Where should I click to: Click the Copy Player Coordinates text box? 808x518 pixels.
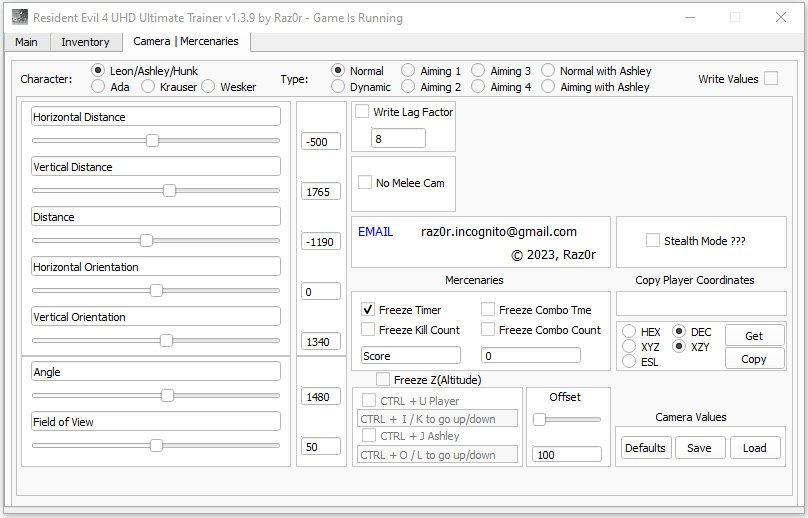701,304
